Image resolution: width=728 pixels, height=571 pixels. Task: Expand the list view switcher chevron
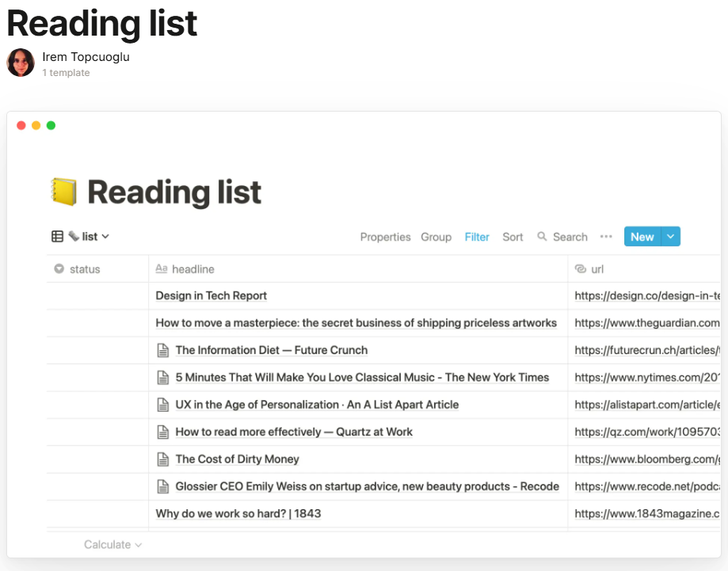(x=105, y=236)
